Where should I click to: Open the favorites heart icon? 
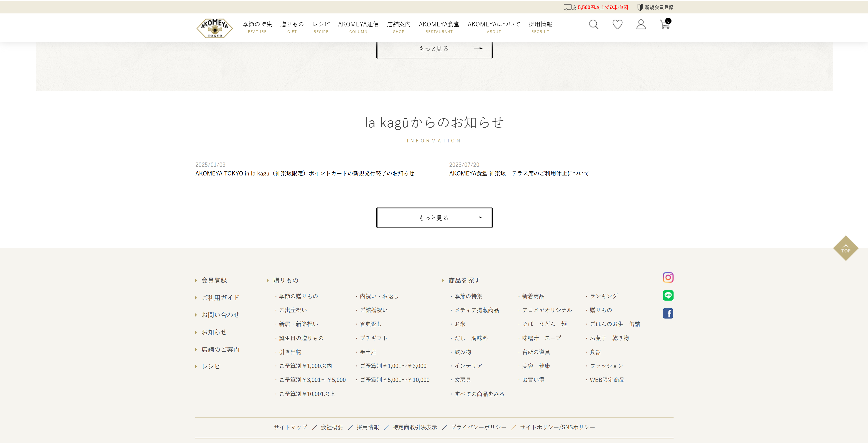[x=617, y=25]
